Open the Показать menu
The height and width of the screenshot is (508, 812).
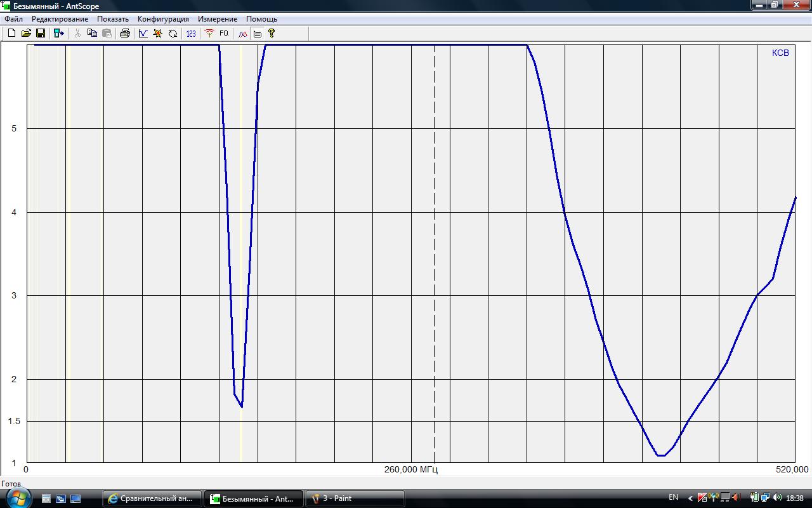pyautogui.click(x=113, y=19)
